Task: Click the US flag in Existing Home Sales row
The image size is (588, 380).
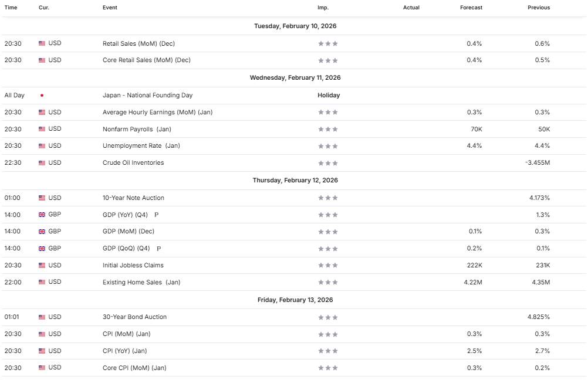Action: [42, 282]
